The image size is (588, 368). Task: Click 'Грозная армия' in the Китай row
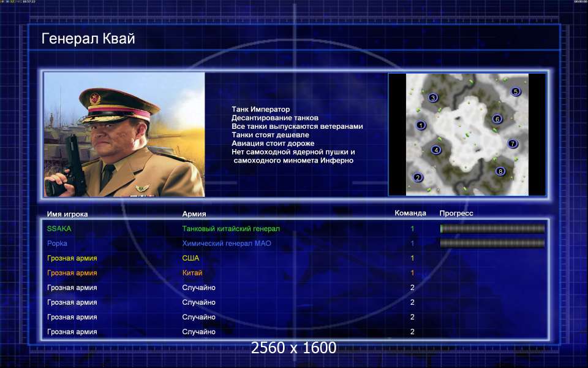tap(72, 273)
